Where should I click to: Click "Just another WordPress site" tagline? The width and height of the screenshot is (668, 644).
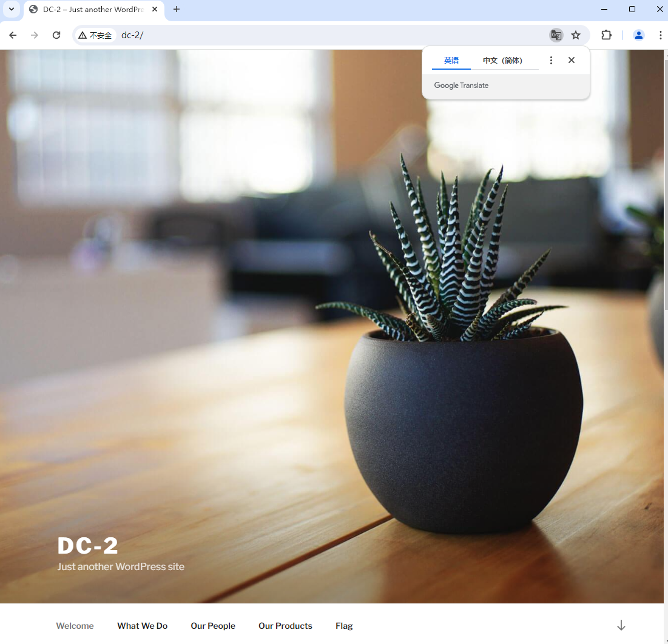[121, 567]
